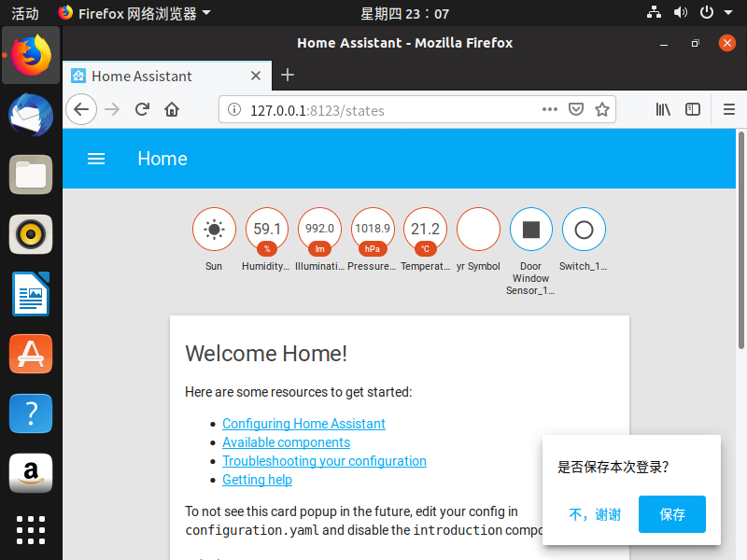Select the Illumination sensor badge showing 992.0
747x560 pixels.
pyautogui.click(x=319, y=230)
